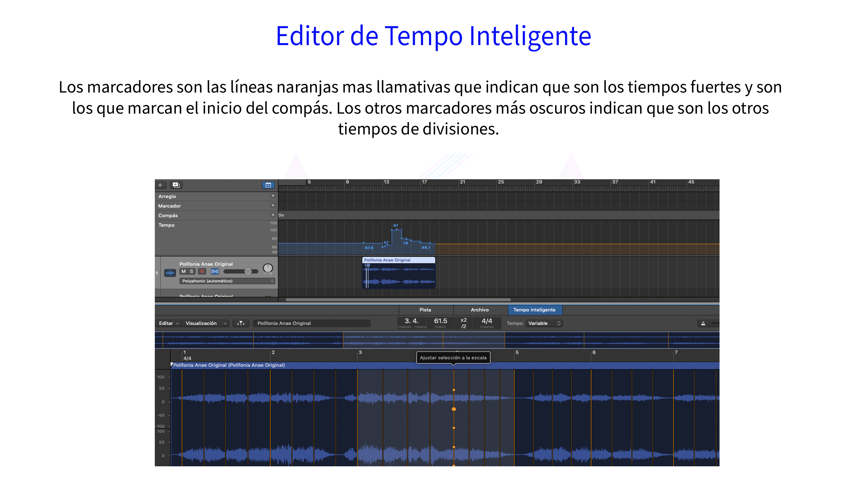Click the waveform overview strip
This screenshot has height=488, width=868.
point(437,340)
